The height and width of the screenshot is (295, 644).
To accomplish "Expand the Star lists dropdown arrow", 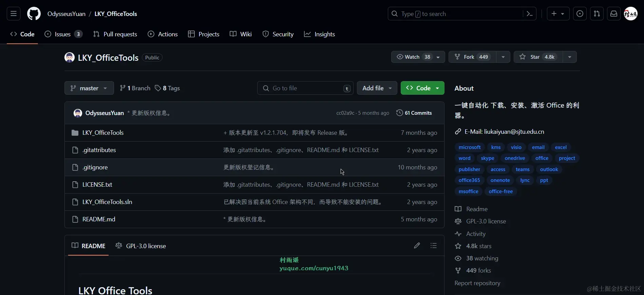I will pyautogui.click(x=570, y=57).
